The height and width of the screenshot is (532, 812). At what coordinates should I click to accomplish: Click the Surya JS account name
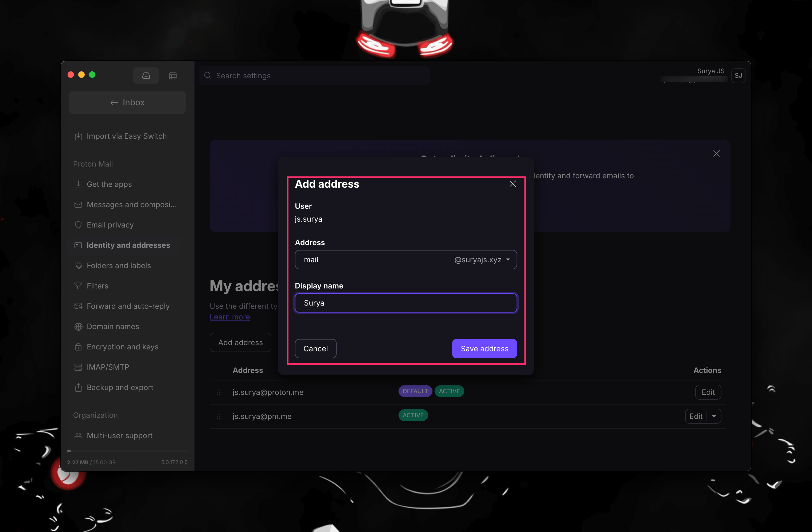pyautogui.click(x=711, y=71)
